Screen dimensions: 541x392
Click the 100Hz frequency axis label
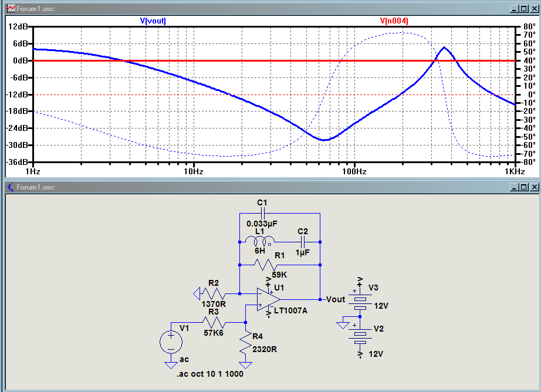[354, 171]
